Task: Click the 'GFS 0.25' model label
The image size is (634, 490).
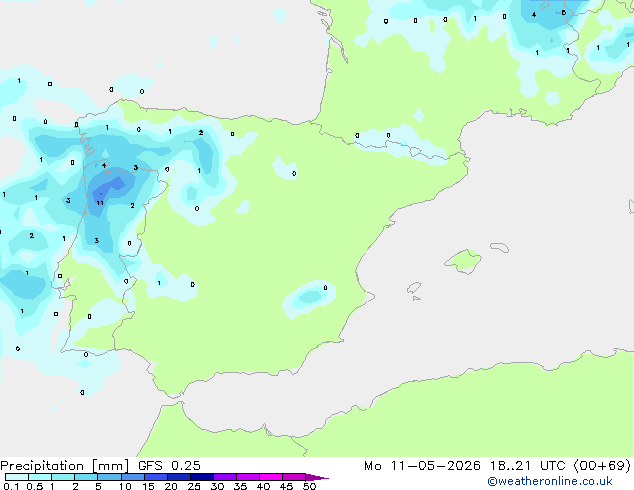Action: 169,466
